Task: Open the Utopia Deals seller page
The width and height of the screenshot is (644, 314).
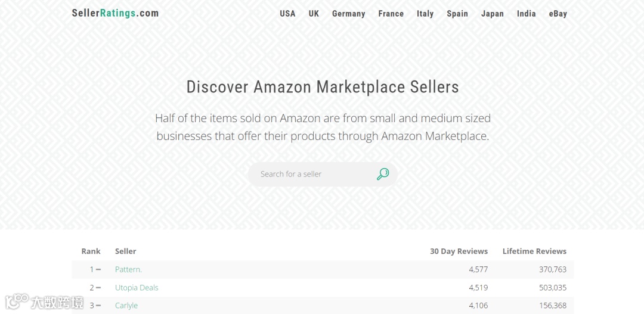Action: pos(137,287)
